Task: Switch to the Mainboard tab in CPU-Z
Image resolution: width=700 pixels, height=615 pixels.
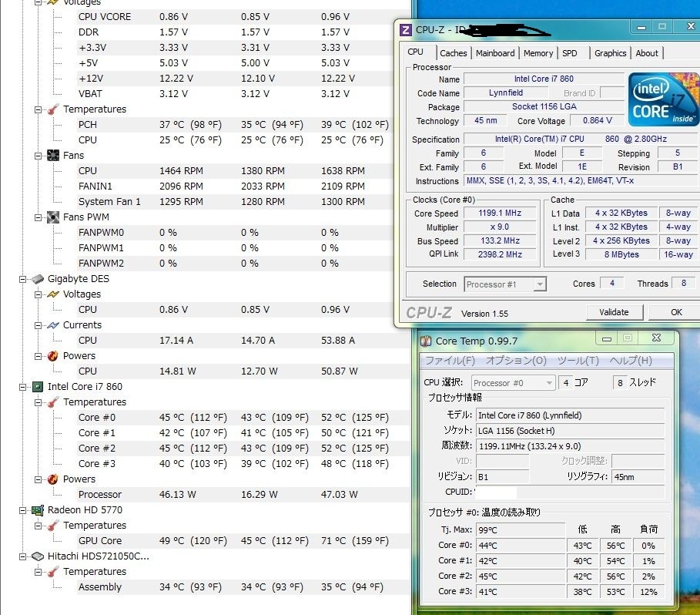Action: tap(495, 53)
